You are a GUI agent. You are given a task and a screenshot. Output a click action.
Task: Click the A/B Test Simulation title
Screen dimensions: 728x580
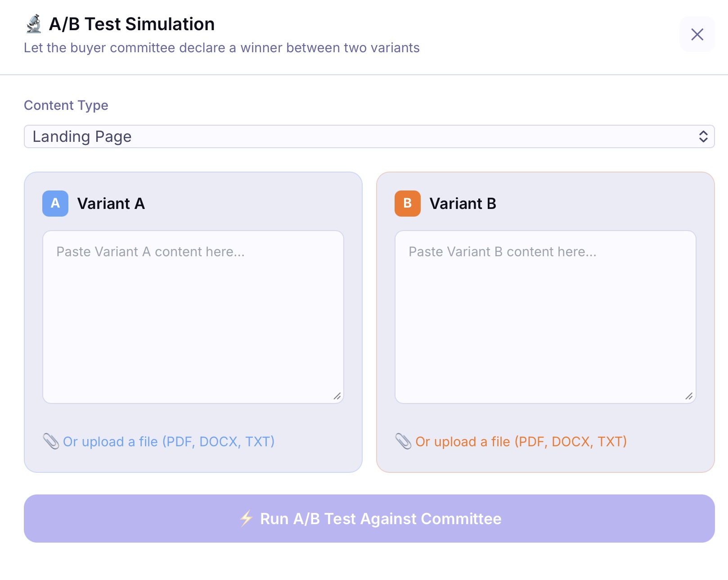(x=132, y=24)
